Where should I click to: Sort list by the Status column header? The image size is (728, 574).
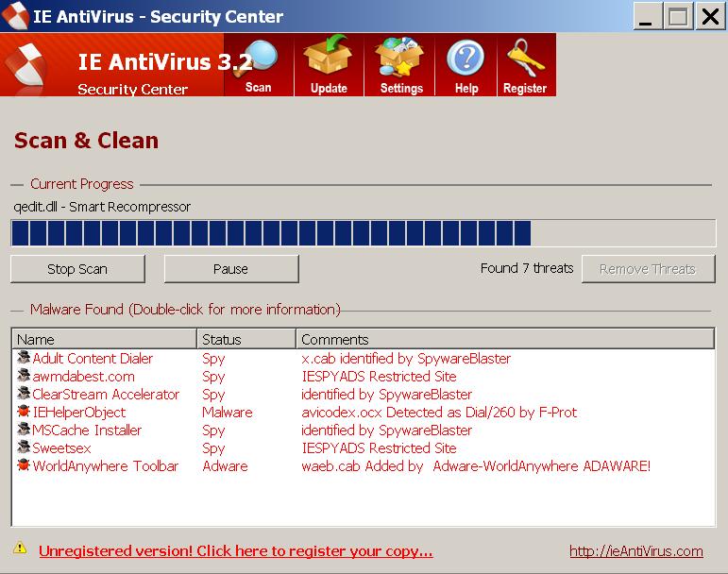click(x=246, y=339)
